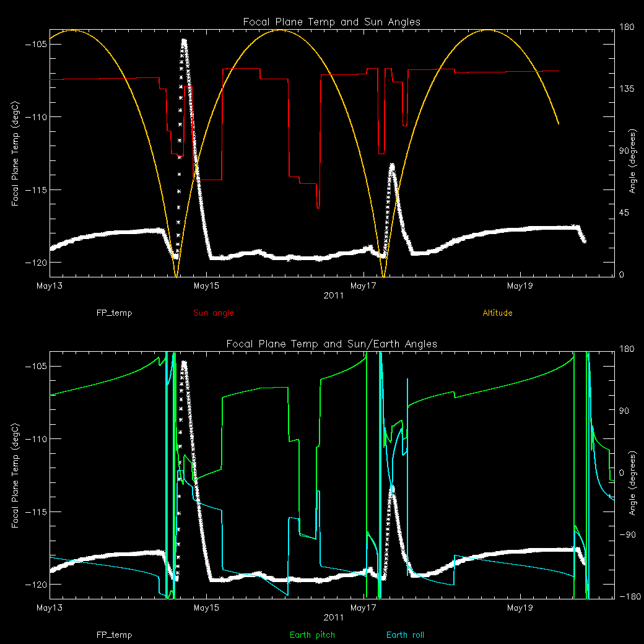The height and width of the screenshot is (644, 644).
Task: Click 'FP_temp' legend under bottom chart
Action: (x=114, y=635)
